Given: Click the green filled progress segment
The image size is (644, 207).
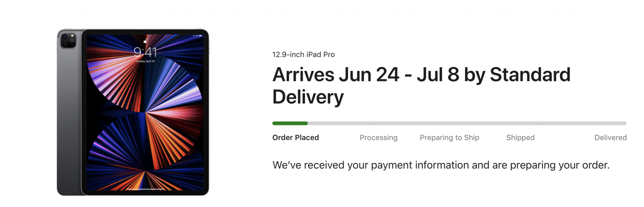Looking at the screenshot, I should [x=290, y=123].
